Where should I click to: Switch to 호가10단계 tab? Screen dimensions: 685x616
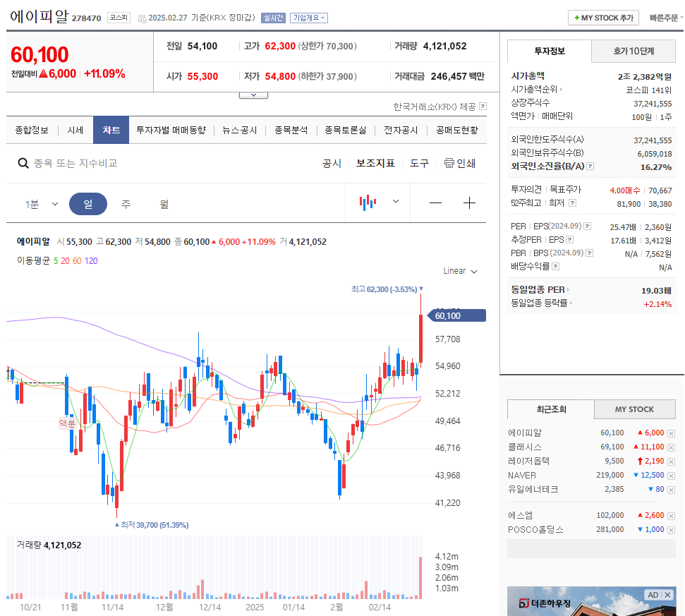click(634, 51)
